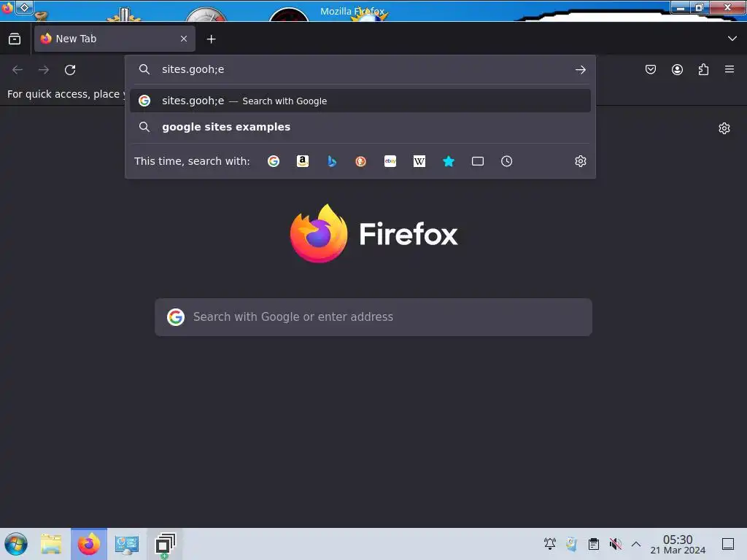Open the file manager from the taskbar
This screenshot has height=560, width=747.
click(51, 544)
